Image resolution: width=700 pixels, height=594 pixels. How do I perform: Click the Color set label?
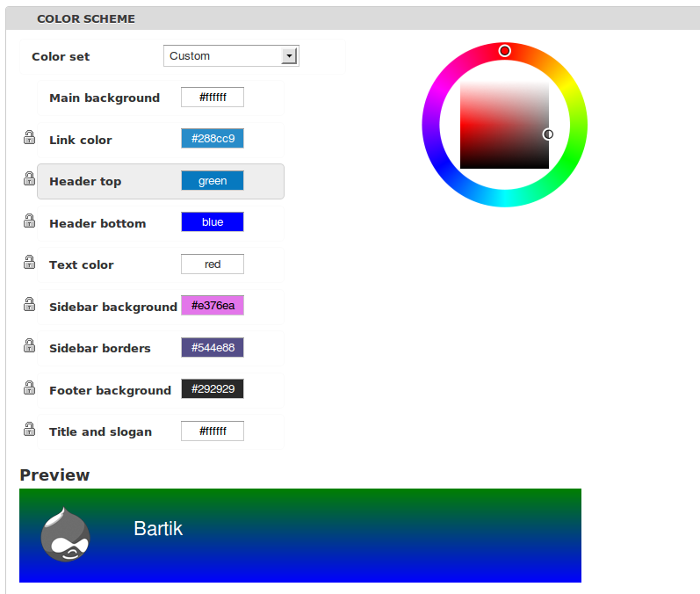pos(61,57)
